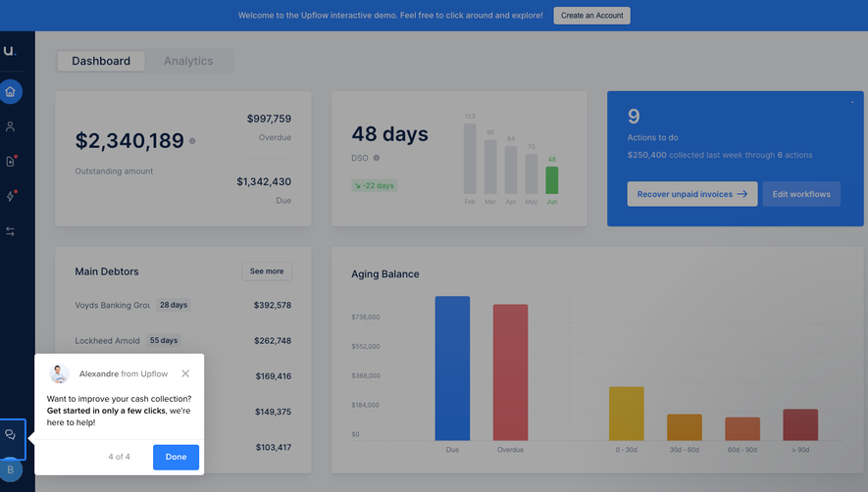Screen dimensions: 868x492
Task: Click the $997,759 overdue amount
Action: tap(269, 119)
